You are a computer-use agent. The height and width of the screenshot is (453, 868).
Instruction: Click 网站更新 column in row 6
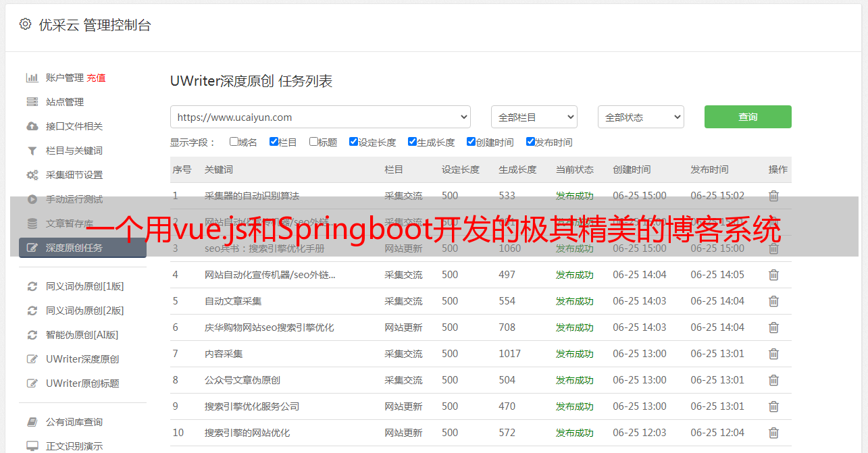click(403, 327)
